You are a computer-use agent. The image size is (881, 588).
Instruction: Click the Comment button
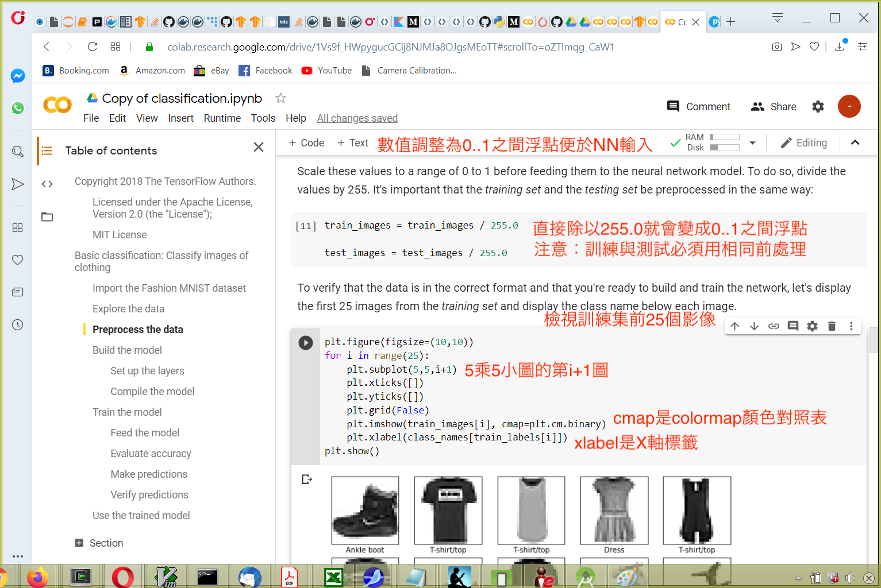[698, 106]
